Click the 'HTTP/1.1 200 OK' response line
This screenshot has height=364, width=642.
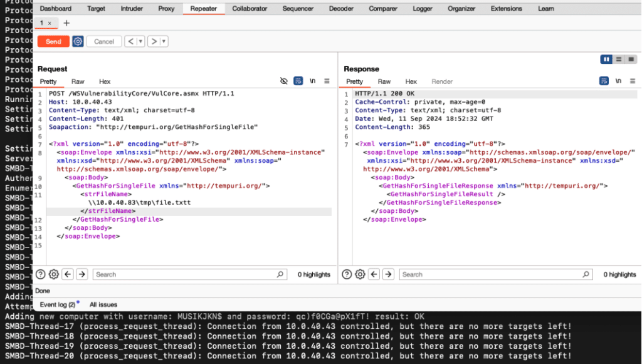click(384, 93)
